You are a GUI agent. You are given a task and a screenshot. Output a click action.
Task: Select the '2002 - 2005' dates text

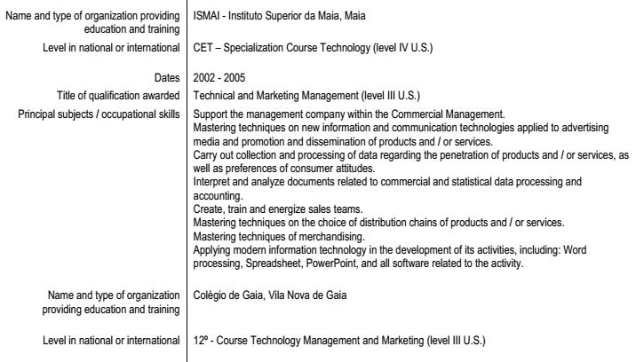218,79
